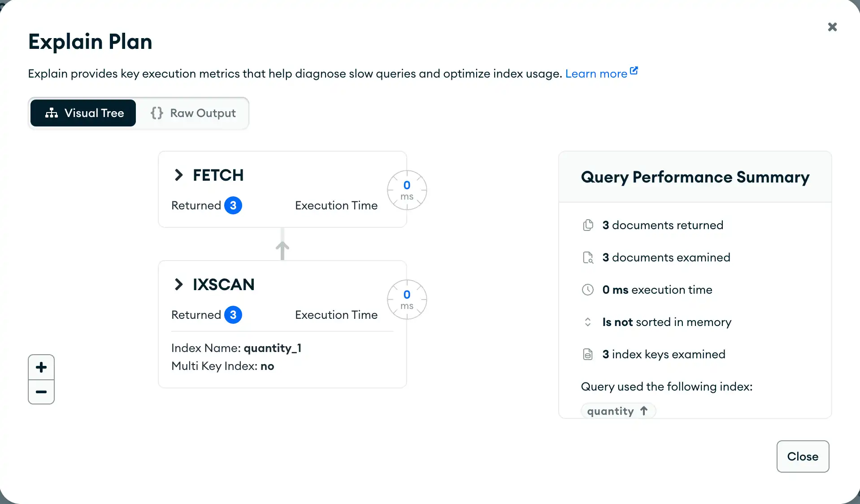
Task: Click the sort arrows icon in summary
Action: [x=588, y=322]
